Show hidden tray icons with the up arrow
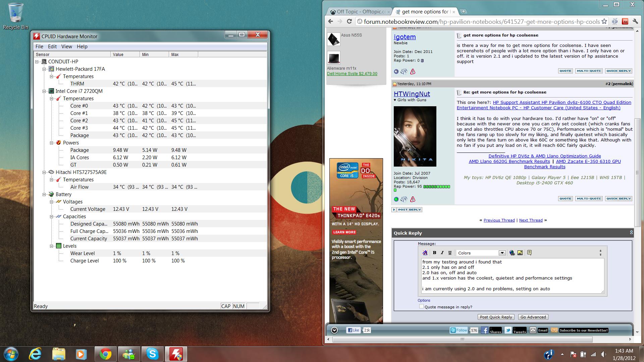 point(562,354)
